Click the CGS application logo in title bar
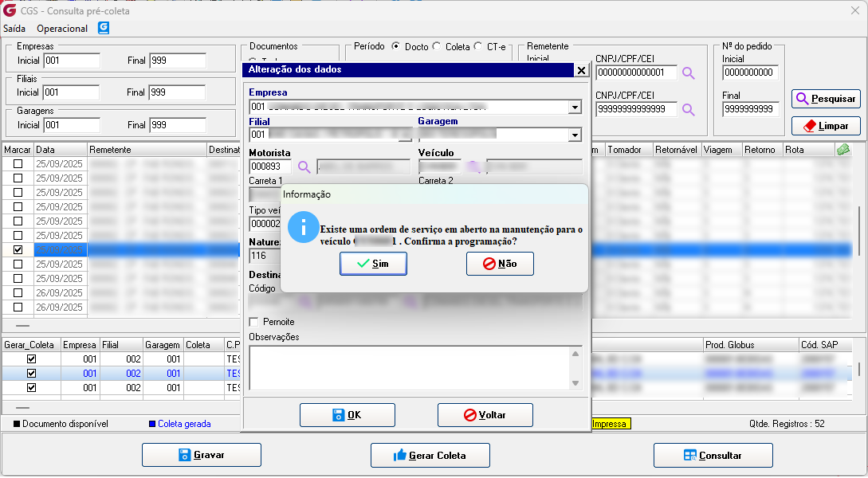 pyautogui.click(x=10, y=10)
